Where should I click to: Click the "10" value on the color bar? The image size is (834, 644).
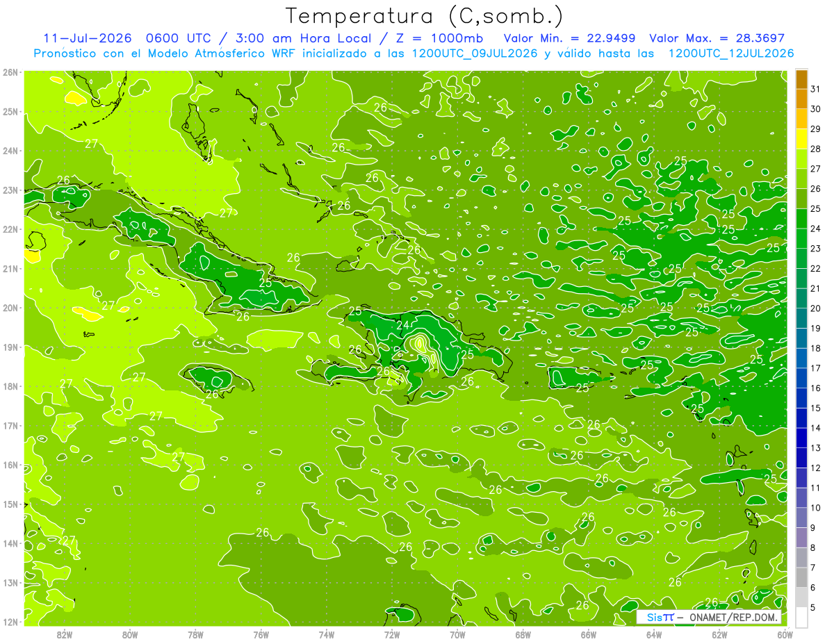click(x=816, y=507)
